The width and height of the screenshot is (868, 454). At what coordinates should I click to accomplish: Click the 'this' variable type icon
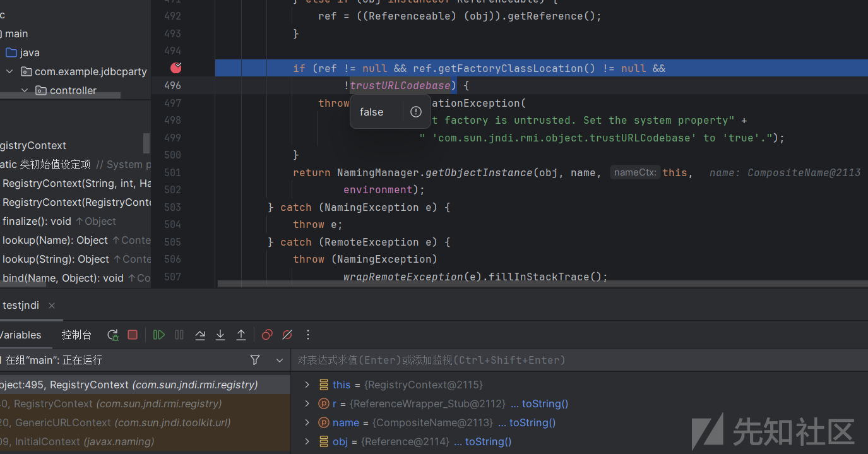(324, 385)
